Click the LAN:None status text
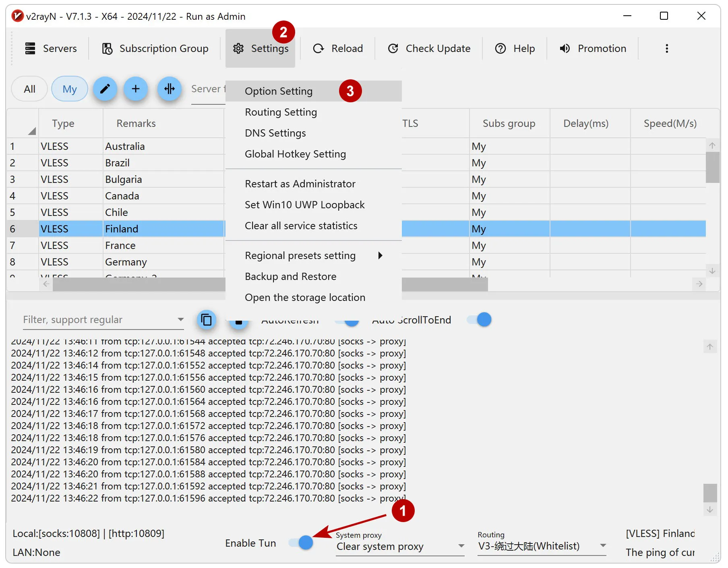 pyautogui.click(x=37, y=552)
